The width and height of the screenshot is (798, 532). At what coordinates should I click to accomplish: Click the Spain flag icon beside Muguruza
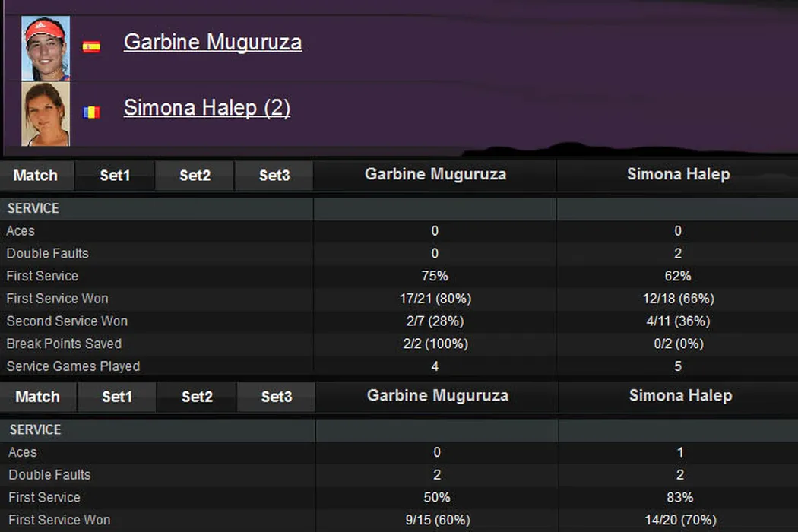coord(91,47)
